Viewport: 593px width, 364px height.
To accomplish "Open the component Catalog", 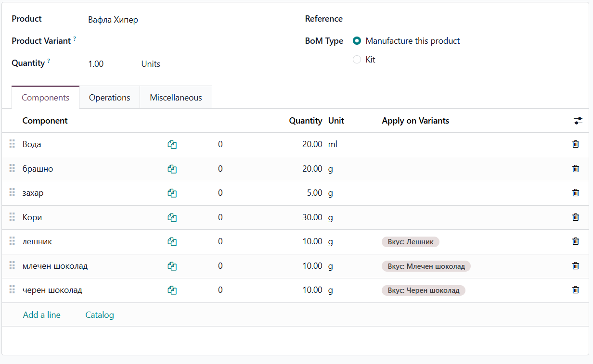I will coord(100,315).
